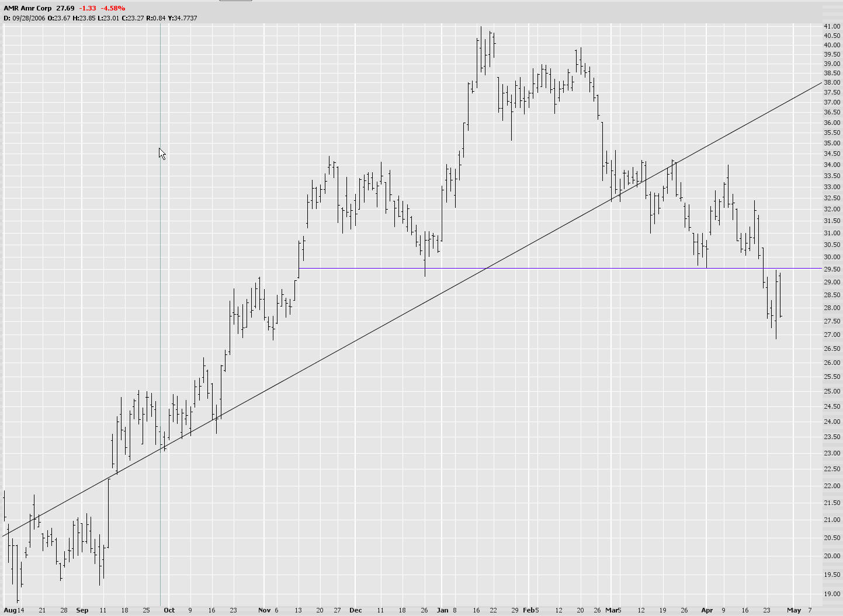Click the 37.00 price axis label
The width and height of the screenshot is (843, 616).
pyautogui.click(x=832, y=102)
